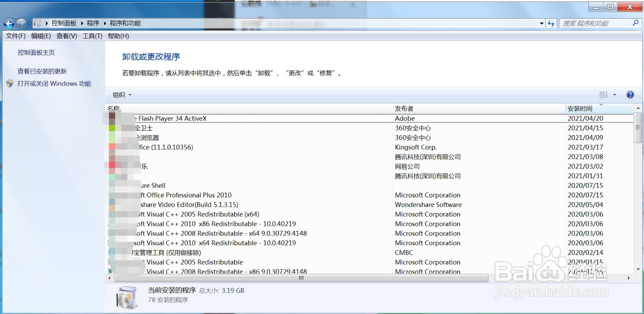The height and width of the screenshot is (314, 644).
Task: Click the horizontal scrollbar thumb
Action: coord(301,278)
